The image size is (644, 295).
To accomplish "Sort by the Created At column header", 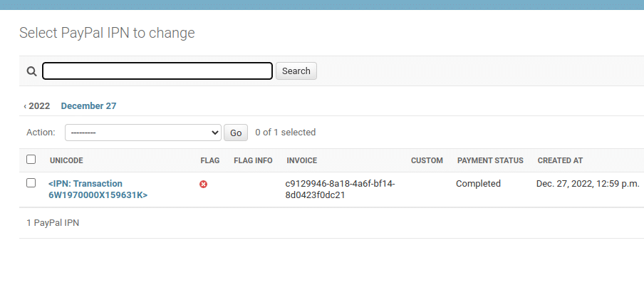I will pos(560,160).
